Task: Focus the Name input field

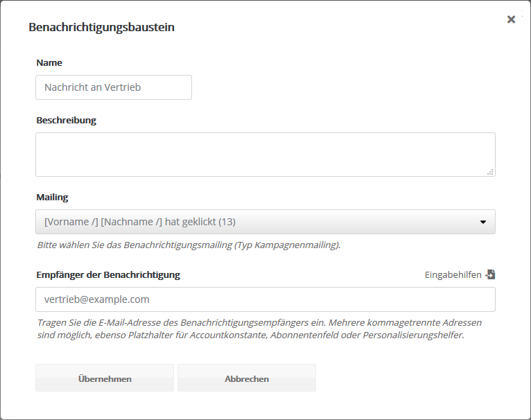Action: coord(114,87)
